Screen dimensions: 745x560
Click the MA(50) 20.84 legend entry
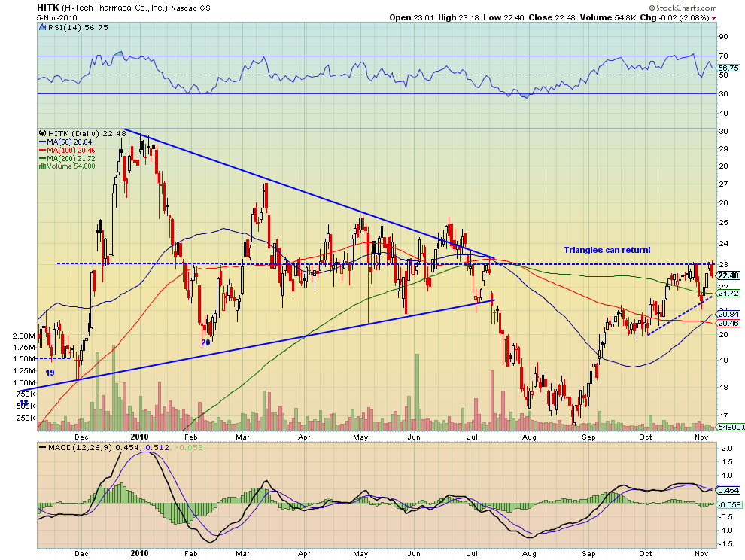pos(65,142)
